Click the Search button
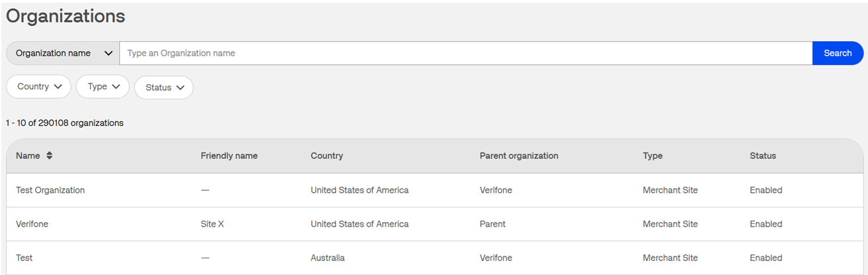The width and height of the screenshot is (868, 275). (x=838, y=53)
